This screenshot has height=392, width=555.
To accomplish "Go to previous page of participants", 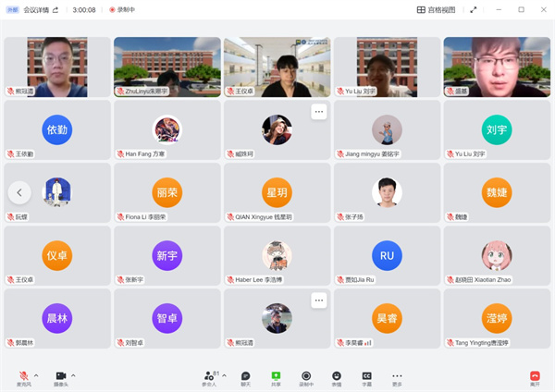I will tap(20, 192).
